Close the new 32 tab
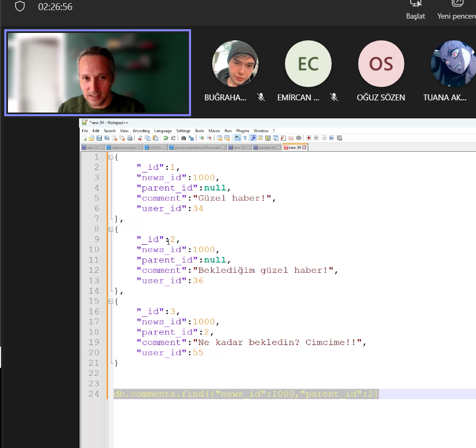 pos(249,148)
